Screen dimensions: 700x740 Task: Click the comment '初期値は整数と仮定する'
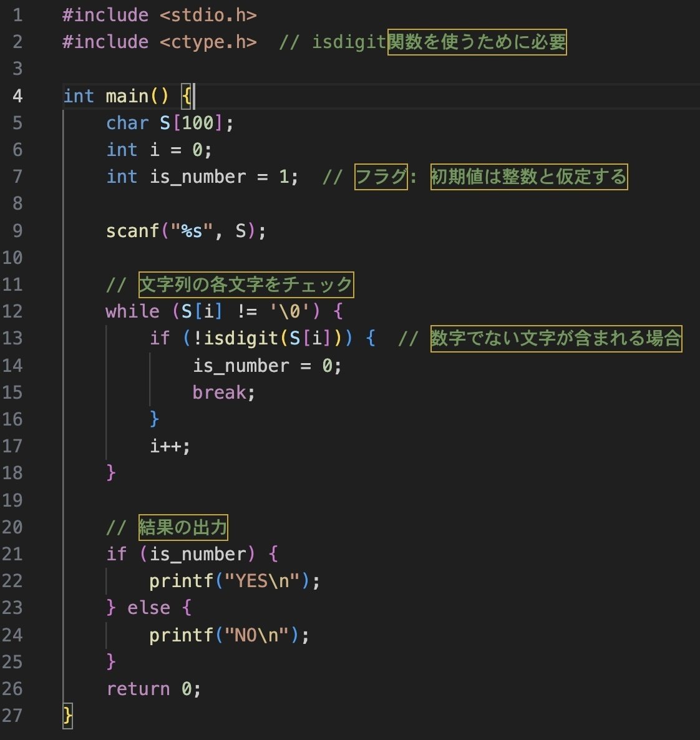pyautogui.click(x=529, y=177)
